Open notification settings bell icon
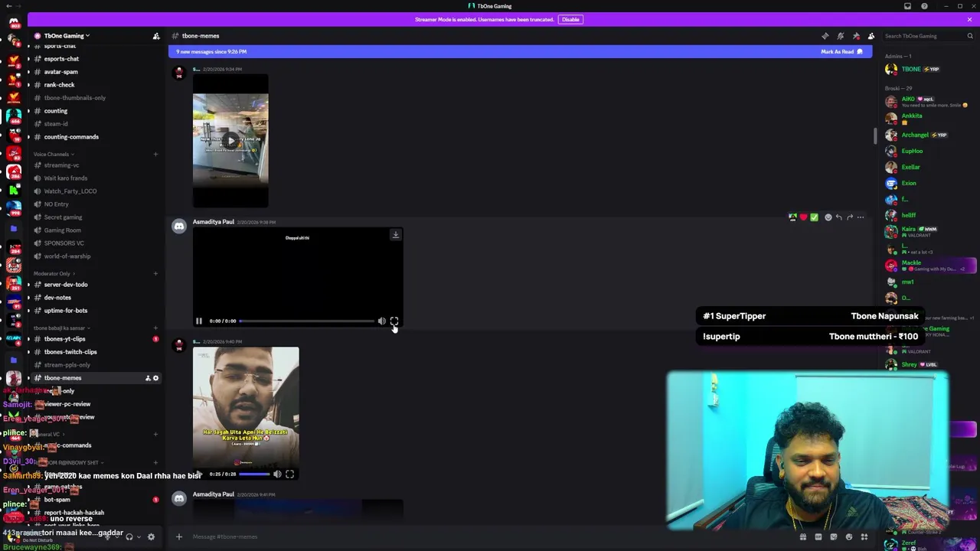This screenshot has height=551, width=980. coord(841,36)
